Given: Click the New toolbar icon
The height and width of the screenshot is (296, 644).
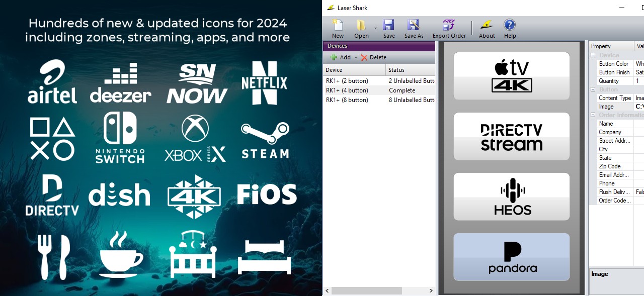Looking at the screenshot, I should tap(338, 29).
